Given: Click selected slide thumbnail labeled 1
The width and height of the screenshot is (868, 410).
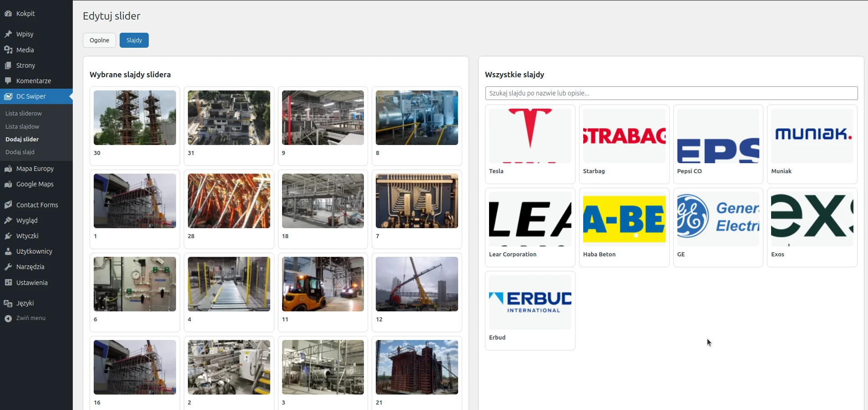Looking at the screenshot, I should click(135, 201).
